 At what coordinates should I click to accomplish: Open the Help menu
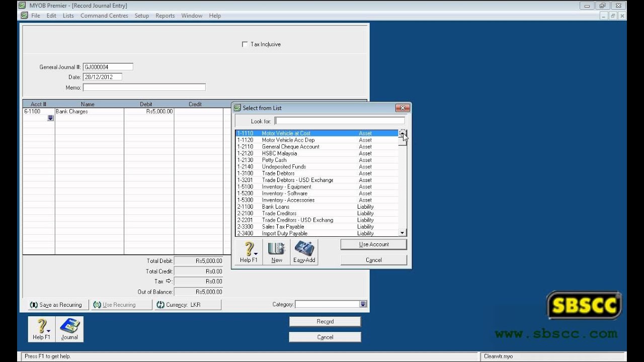click(215, 16)
